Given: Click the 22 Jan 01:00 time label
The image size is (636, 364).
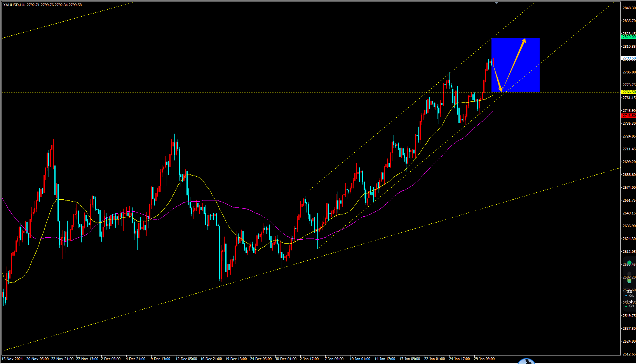Looking at the screenshot, I should click(x=434, y=359).
